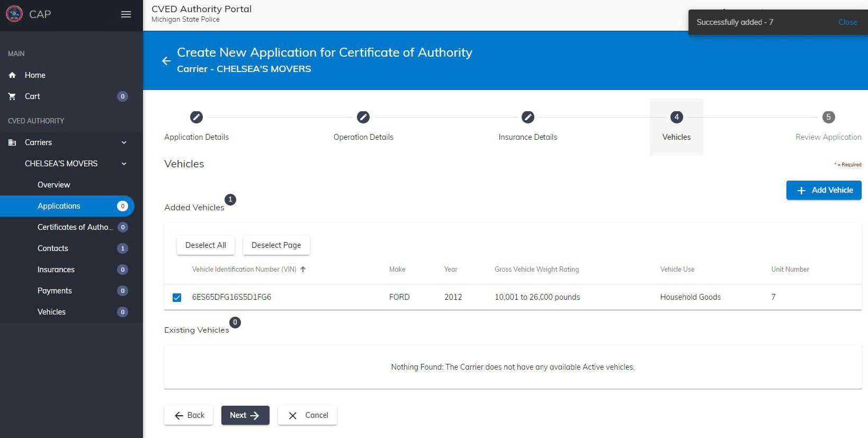Click the step 5 Review Application circle

click(x=828, y=117)
